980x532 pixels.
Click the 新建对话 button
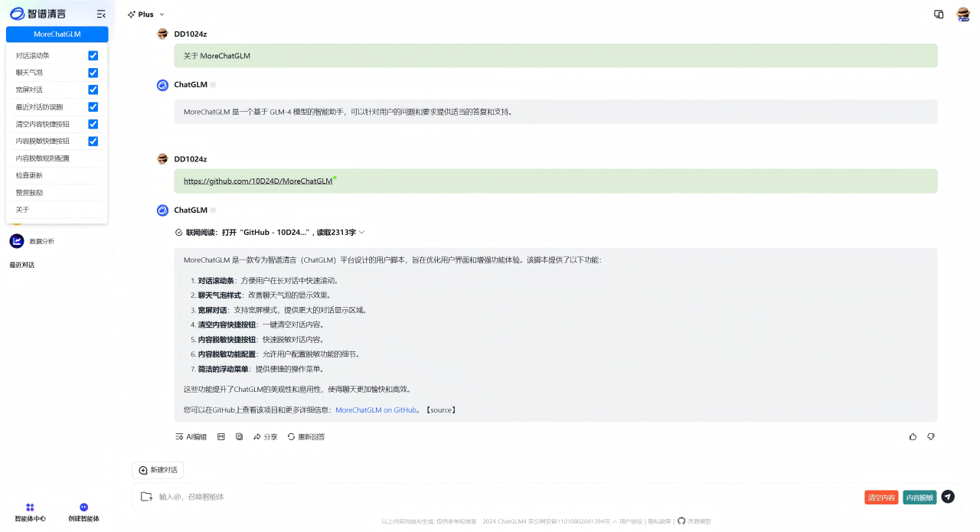(158, 470)
